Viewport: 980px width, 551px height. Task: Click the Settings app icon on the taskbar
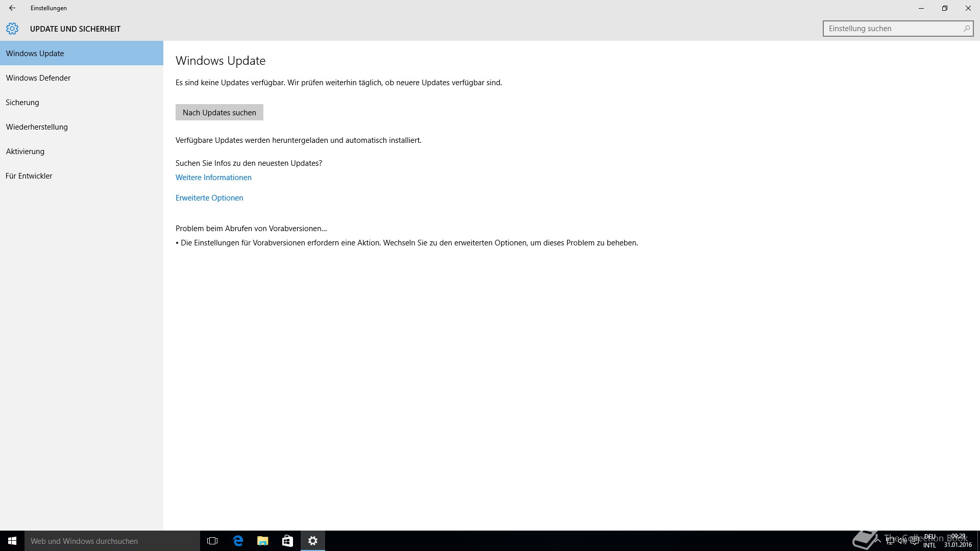[313, 541]
